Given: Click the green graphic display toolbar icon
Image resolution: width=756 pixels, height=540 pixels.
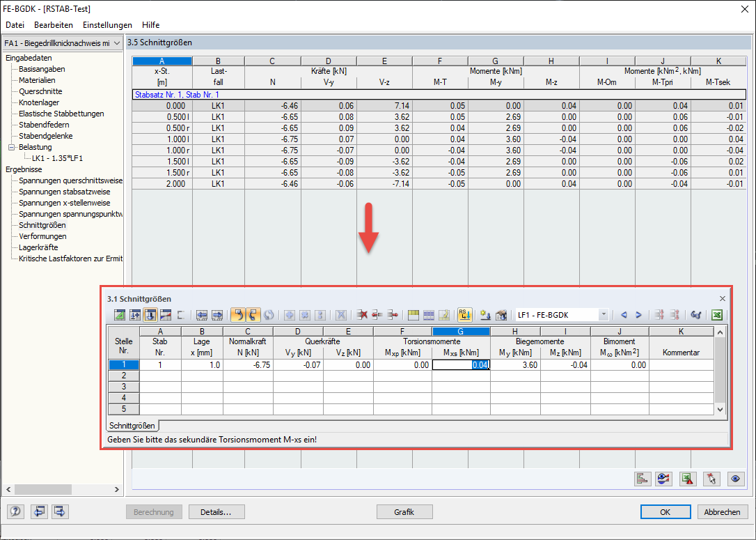Looking at the screenshot, I should click(x=119, y=315).
